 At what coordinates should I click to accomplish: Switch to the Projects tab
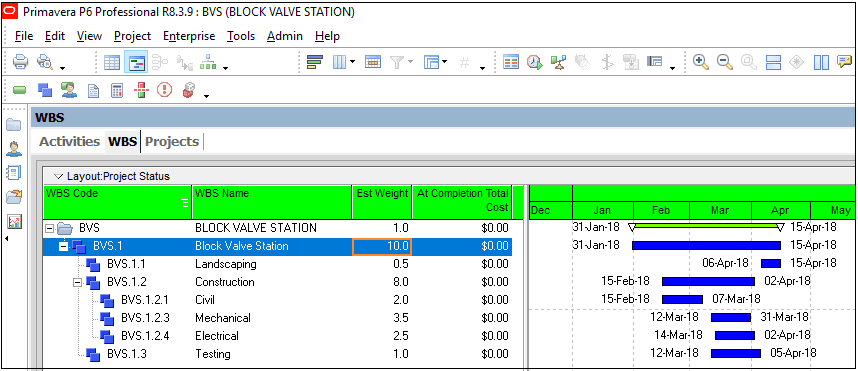(172, 141)
